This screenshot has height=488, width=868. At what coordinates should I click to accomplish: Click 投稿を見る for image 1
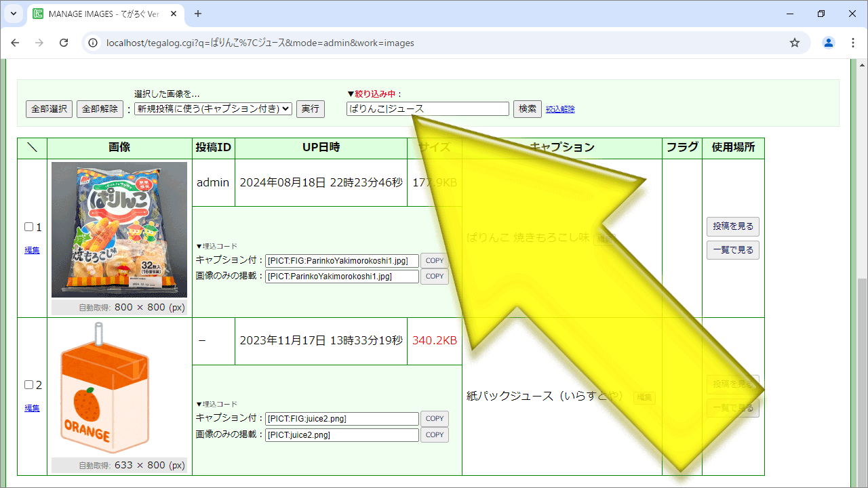[x=733, y=226]
